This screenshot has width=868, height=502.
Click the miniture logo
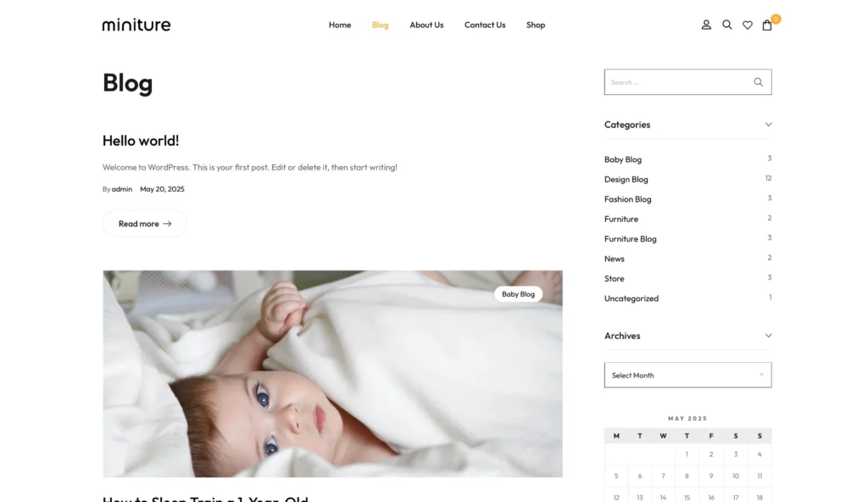[136, 25]
